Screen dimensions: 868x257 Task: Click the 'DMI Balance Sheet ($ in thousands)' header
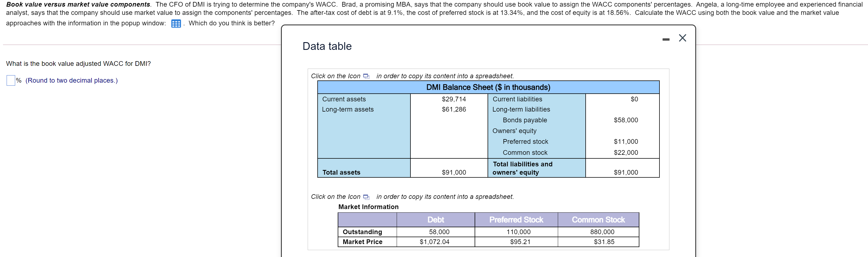click(488, 87)
